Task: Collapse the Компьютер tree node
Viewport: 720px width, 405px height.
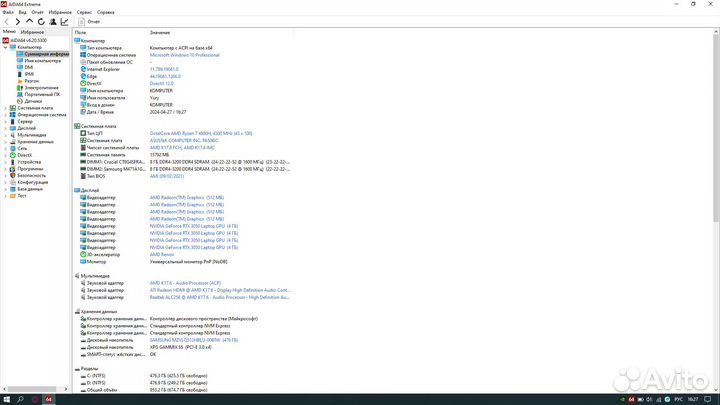Action: pyautogui.click(x=5, y=47)
